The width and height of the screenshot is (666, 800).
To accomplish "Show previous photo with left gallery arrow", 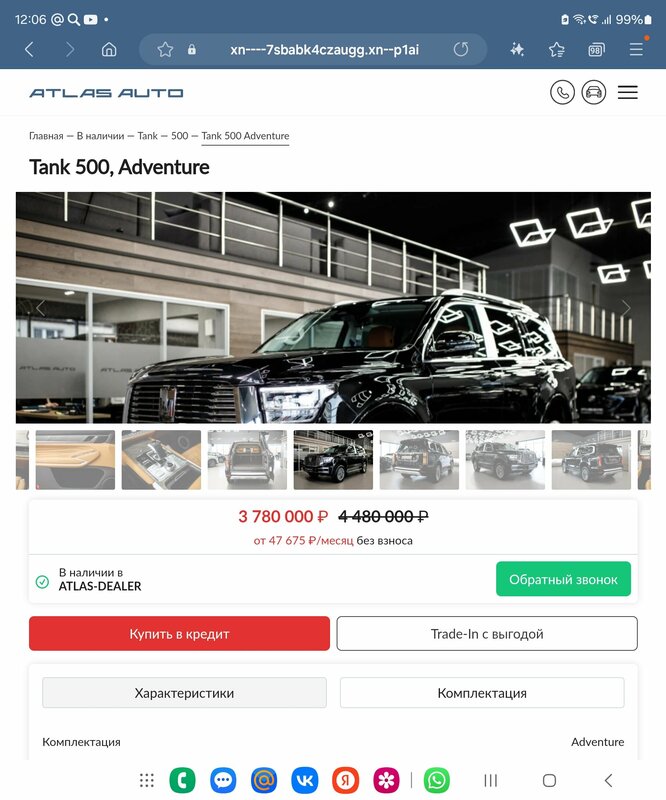I will point(40,308).
